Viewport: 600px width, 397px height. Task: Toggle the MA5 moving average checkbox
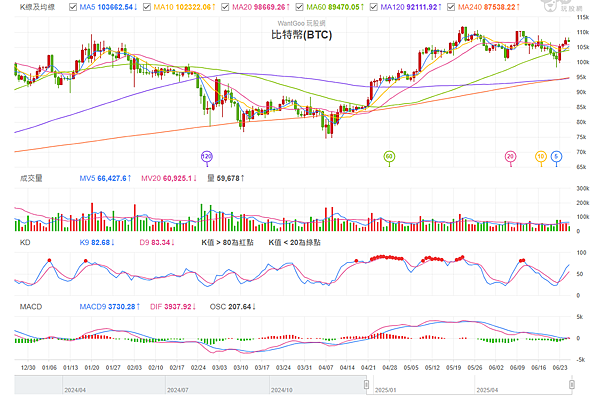pos(73,7)
